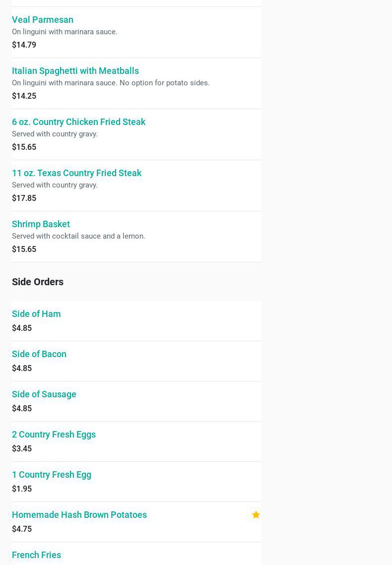Viewport: 392px width, 565px height.
Task: Click the $4.75 hash brown price
Action: (22, 529)
